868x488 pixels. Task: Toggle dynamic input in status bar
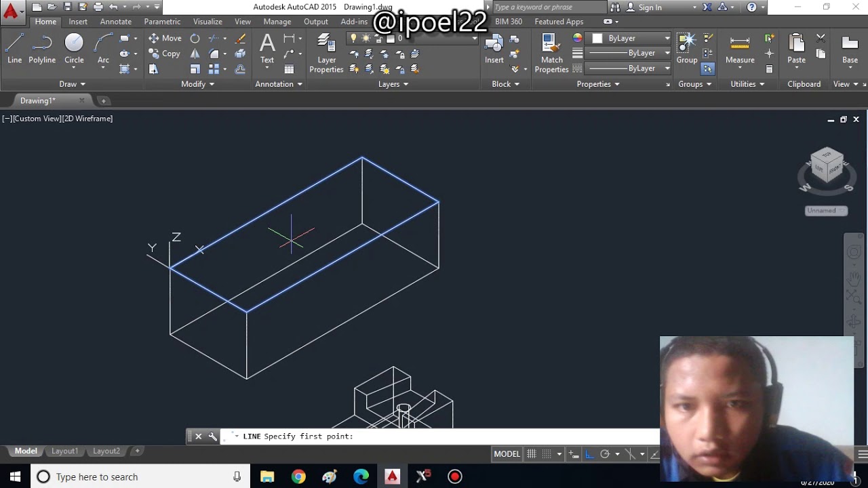pos(574,454)
